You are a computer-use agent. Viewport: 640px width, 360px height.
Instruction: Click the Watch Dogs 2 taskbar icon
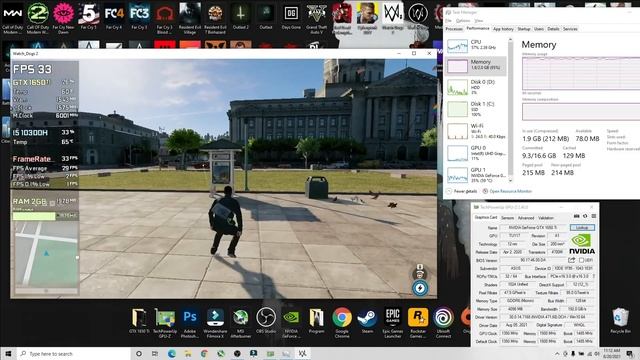pyautogui.click(x=302, y=353)
